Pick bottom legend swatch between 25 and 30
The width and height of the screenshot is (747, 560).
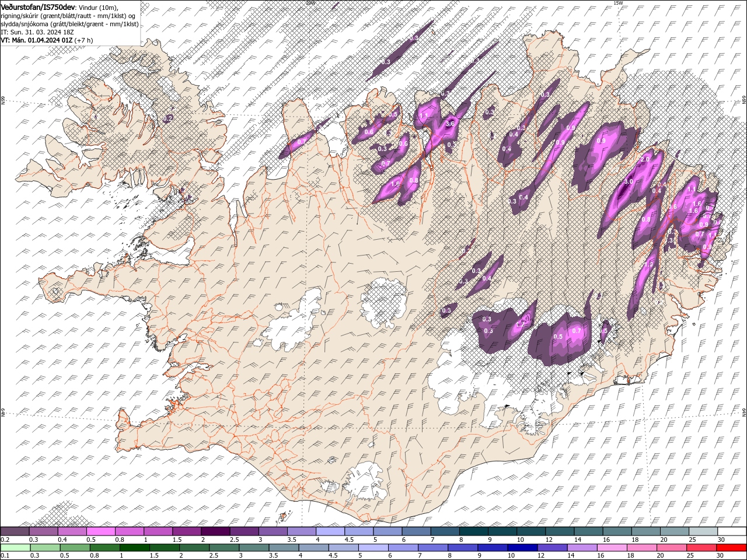coord(702,548)
